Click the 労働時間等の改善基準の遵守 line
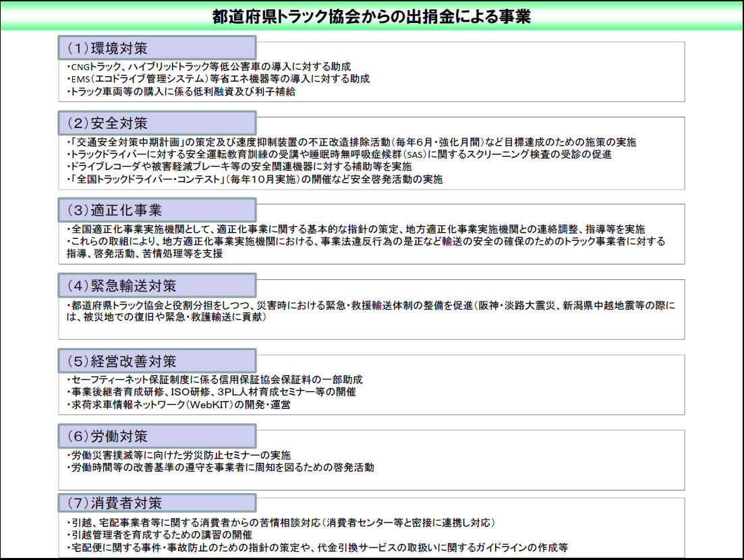The image size is (744, 560). 221,468
